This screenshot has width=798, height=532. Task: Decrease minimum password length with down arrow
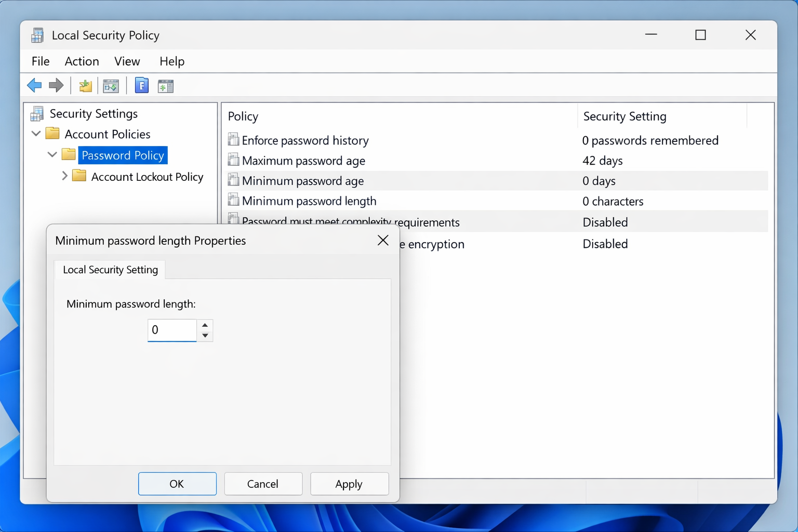click(x=205, y=336)
